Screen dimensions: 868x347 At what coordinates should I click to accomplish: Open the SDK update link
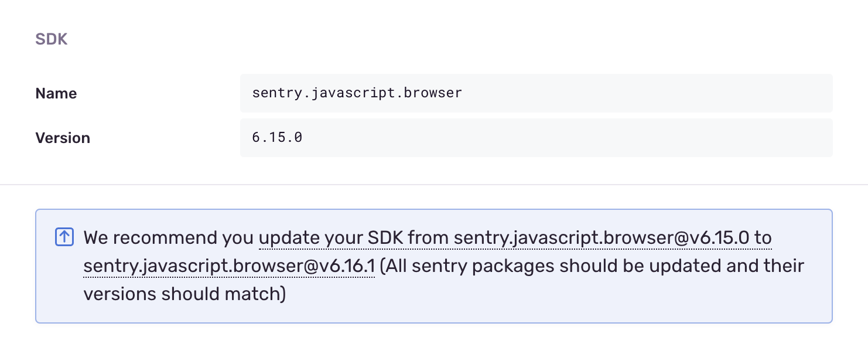pyautogui.click(x=410, y=237)
